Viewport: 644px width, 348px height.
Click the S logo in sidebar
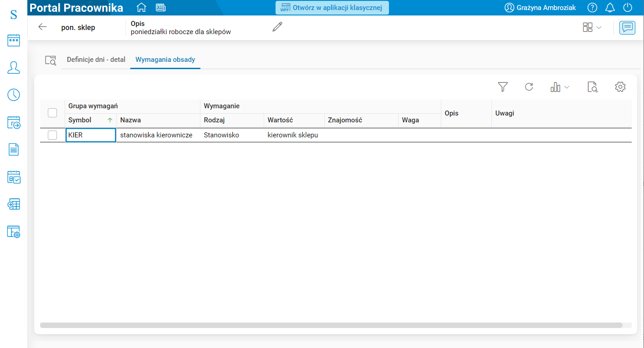tap(14, 15)
